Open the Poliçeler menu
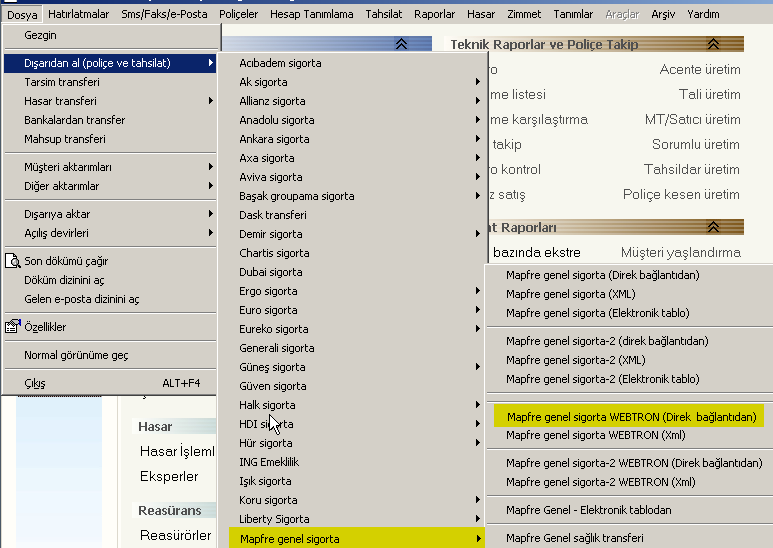This screenshot has width=773, height=548. point(237,14)
